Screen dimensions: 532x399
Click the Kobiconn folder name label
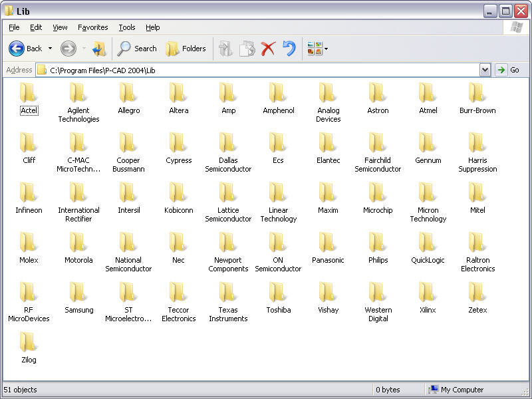pos(178,210)
